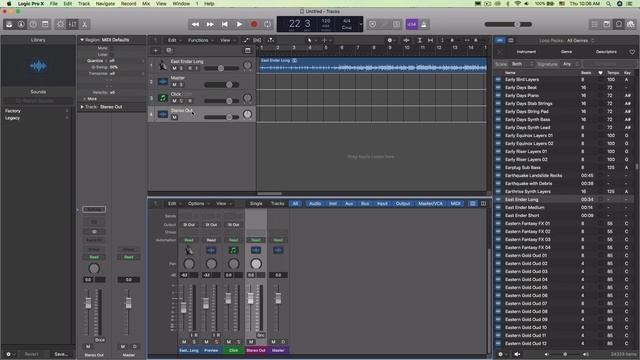The height and width of the screenshot is (360, 640).
Task: Click the Stereo Out track icon
Action: click(162, 114)
